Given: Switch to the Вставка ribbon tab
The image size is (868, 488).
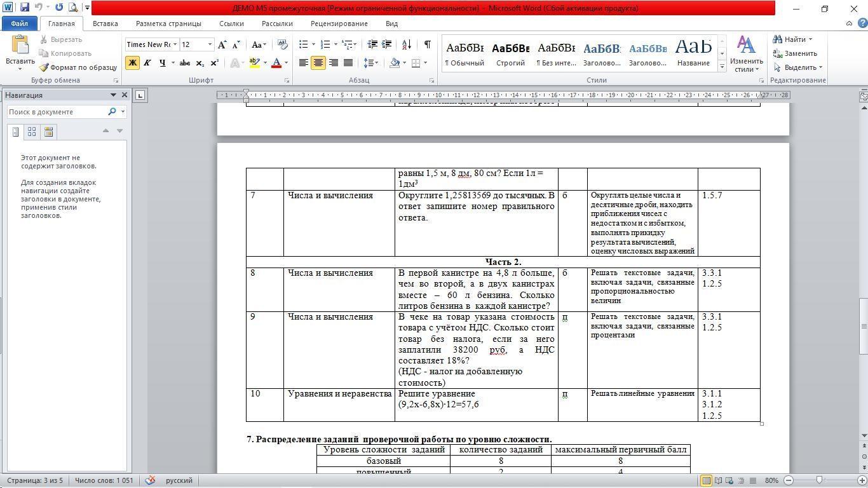Looking at the screenshot, I should pyautogui.click(x=105, y=24).
